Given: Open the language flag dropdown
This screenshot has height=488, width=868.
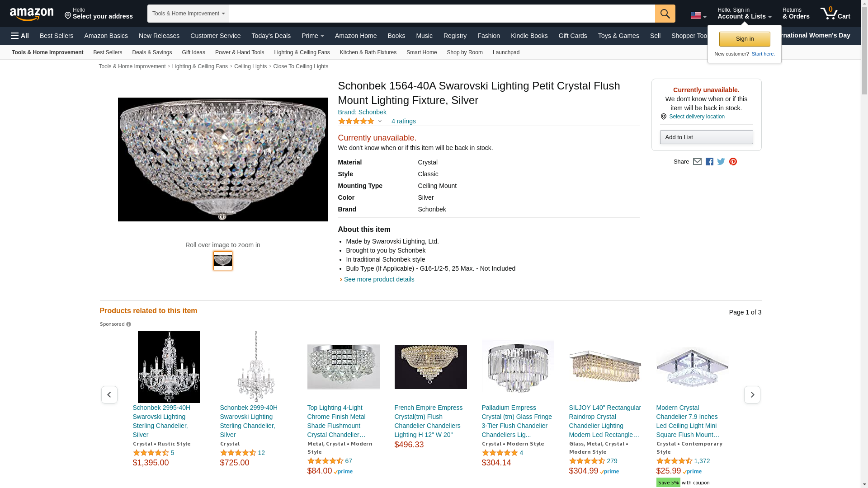Looking at the screenshot, I should click(x=698, y=15).
